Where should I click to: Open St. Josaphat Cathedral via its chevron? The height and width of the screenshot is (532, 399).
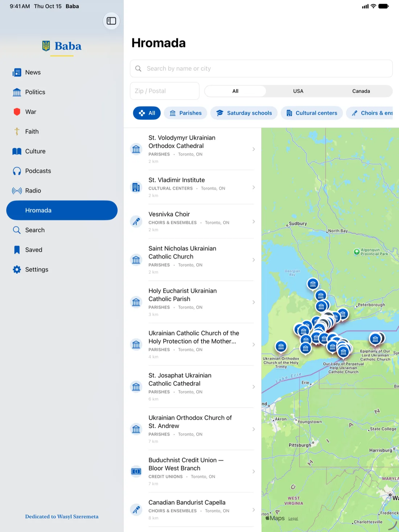pos(254,387)
